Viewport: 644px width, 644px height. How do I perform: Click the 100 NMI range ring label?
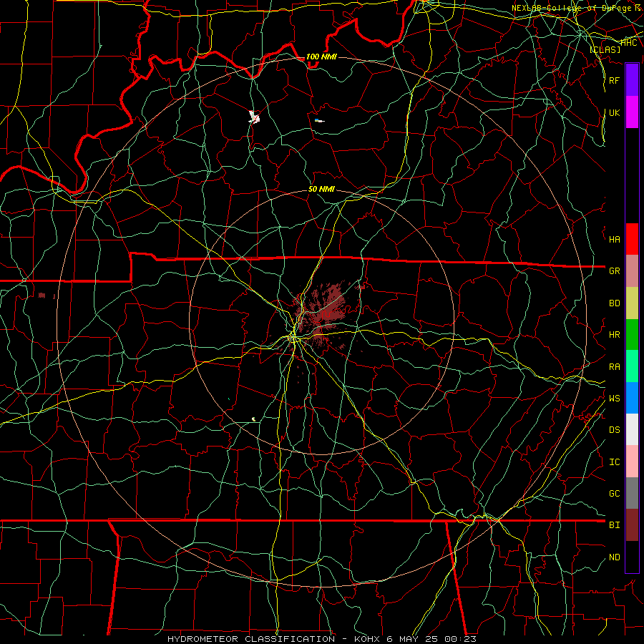pos(321,57)
